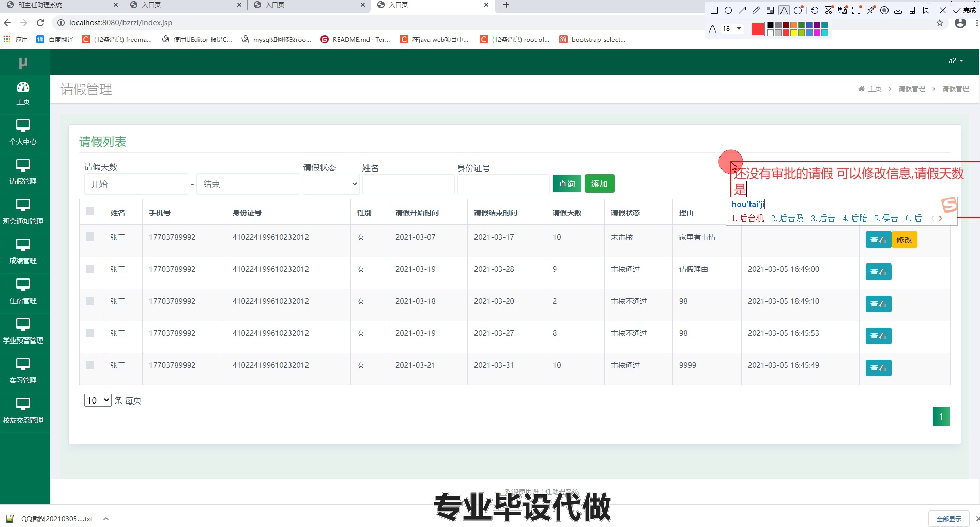The width and height of the screenshot is (980, 527).
Task: Open 实习管理 in the sidebar
Action: (x=23, y=371)
